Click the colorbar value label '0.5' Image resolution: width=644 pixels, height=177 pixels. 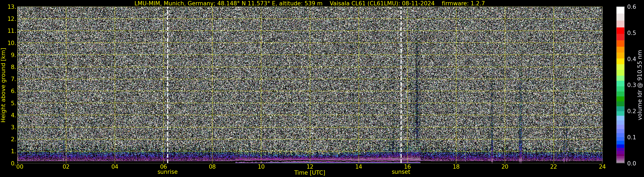pos(632,33)
